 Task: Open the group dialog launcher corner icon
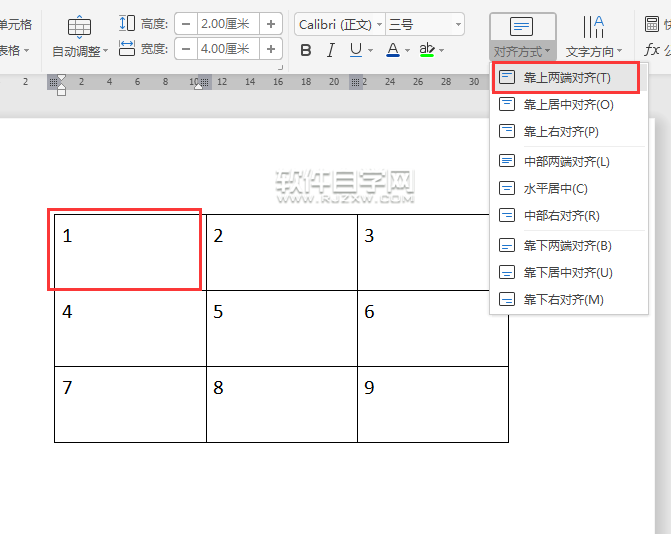280,67
